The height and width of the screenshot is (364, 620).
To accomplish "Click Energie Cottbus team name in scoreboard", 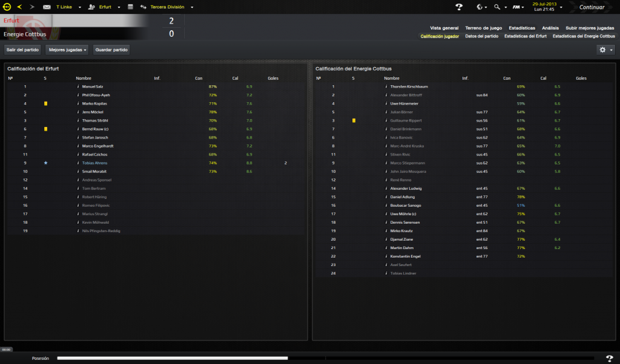I will (x=25, y=34).
